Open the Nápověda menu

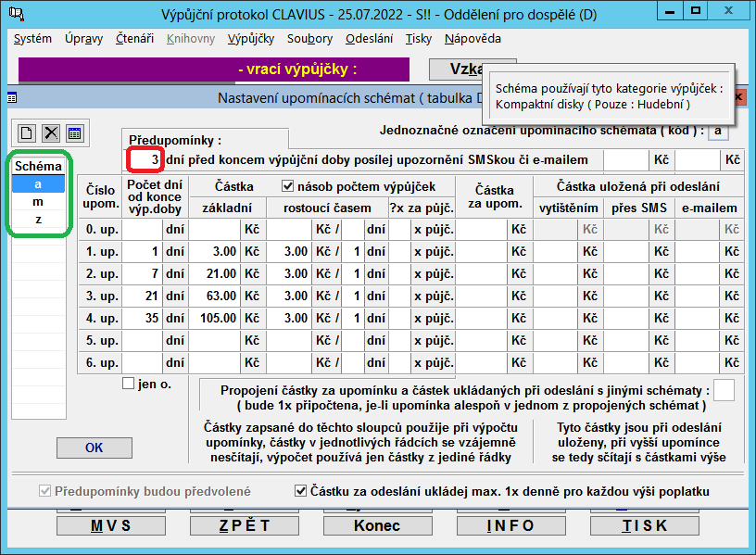point(472,39)
